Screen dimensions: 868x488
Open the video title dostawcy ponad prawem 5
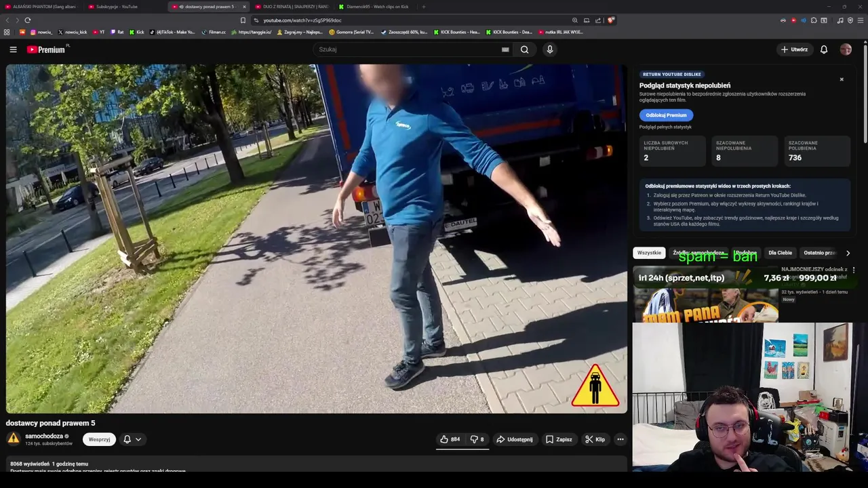[x=51, y=423]
